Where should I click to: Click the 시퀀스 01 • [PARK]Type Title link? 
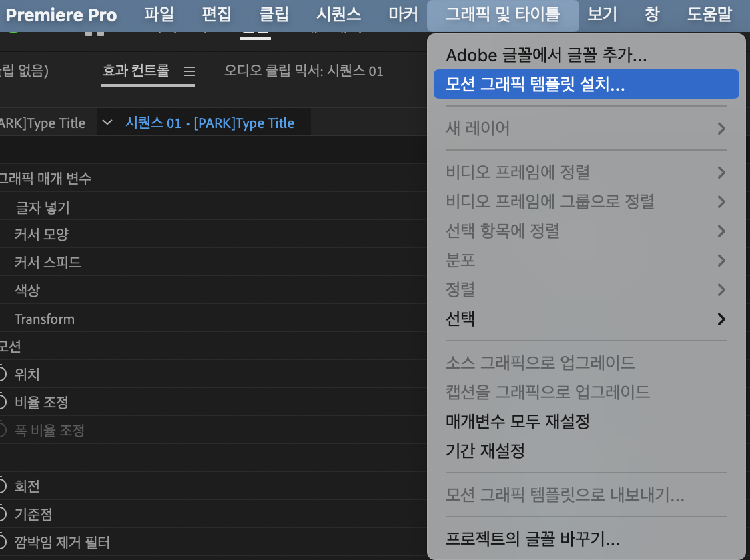coord(210,123)
